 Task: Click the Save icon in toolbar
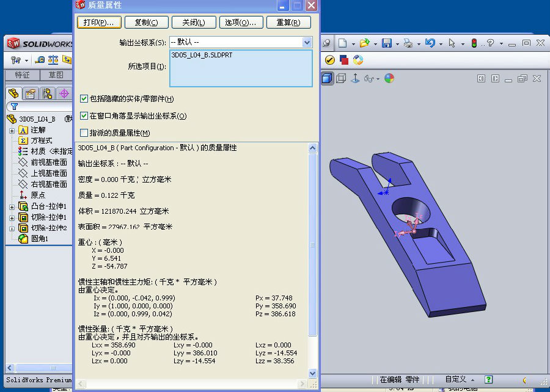pos(386,43)
